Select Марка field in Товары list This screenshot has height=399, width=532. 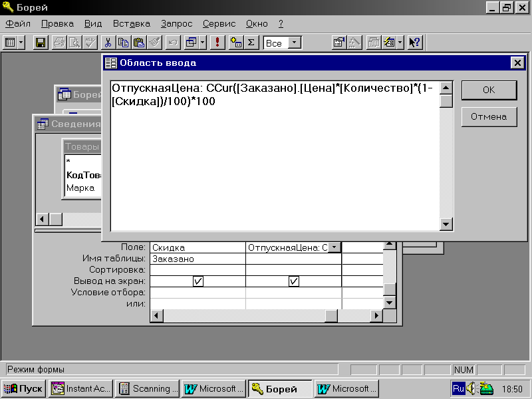[x=80, y=188]
